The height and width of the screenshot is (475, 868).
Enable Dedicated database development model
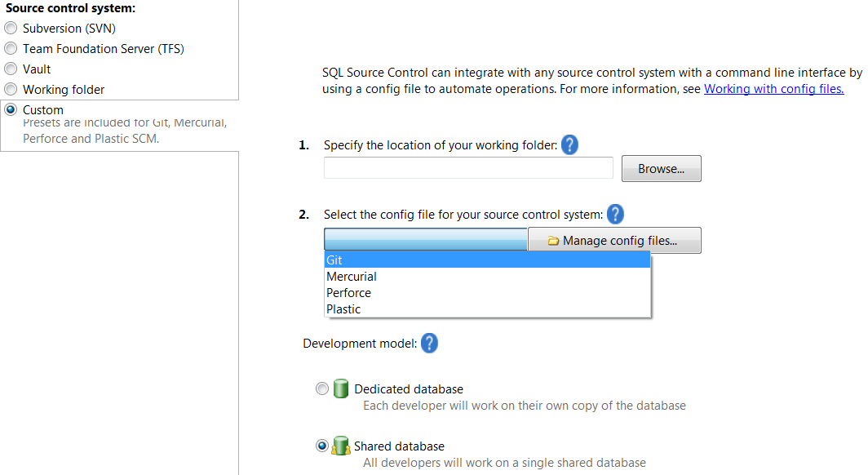322,388
